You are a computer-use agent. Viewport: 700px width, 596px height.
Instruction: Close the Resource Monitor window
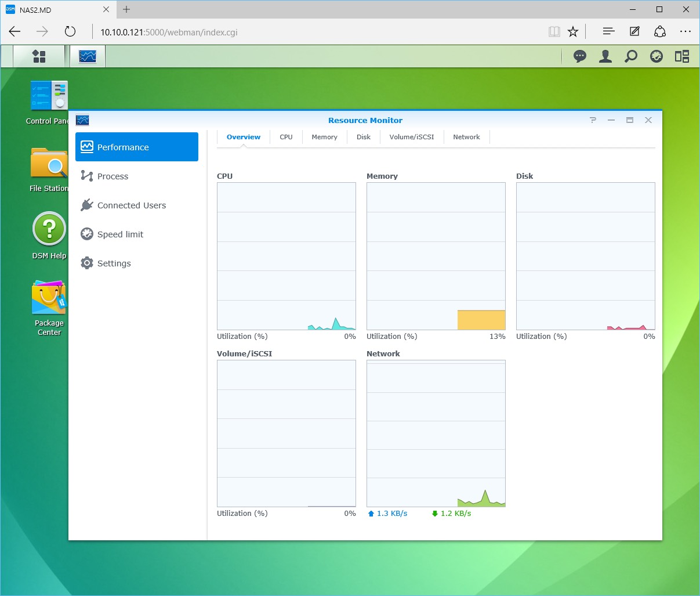tap(648, 120)
